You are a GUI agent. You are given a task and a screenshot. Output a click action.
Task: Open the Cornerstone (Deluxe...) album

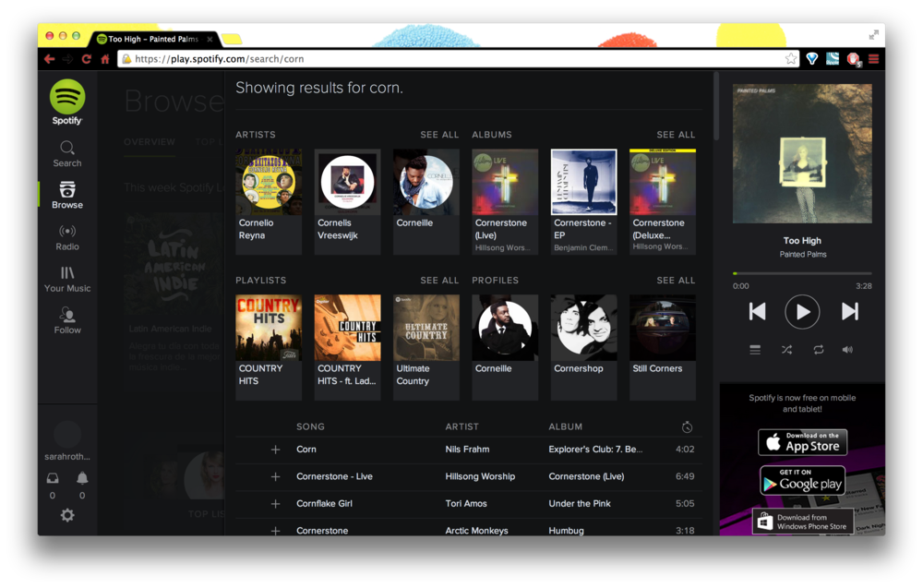[663, 201]
